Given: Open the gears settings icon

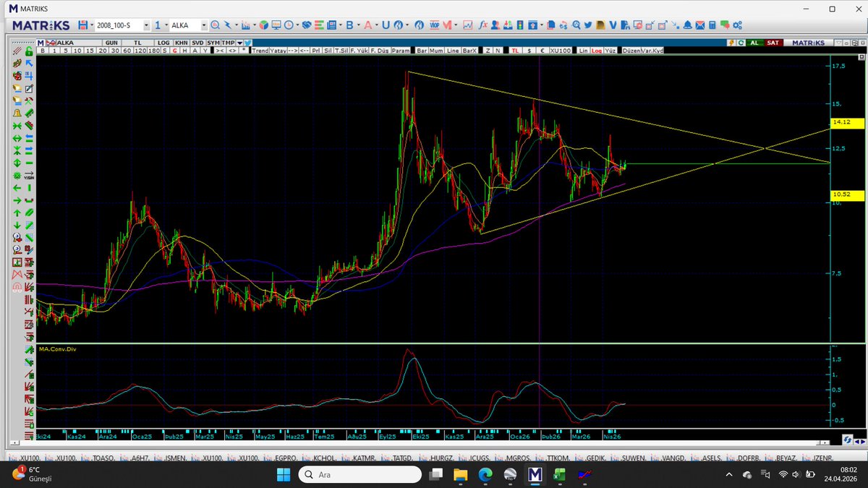Looking at the screenshot, I should coord(737,25).
